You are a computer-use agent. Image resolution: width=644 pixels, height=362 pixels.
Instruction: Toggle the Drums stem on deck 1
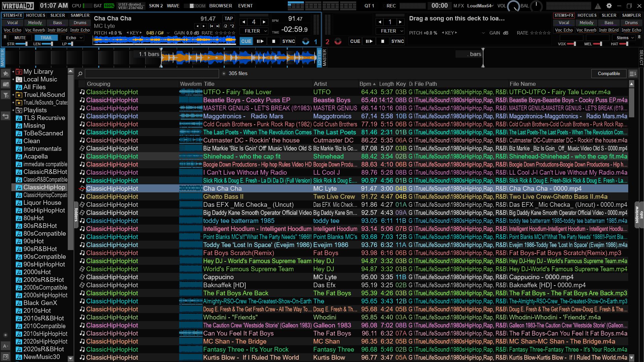pos(80,23)
